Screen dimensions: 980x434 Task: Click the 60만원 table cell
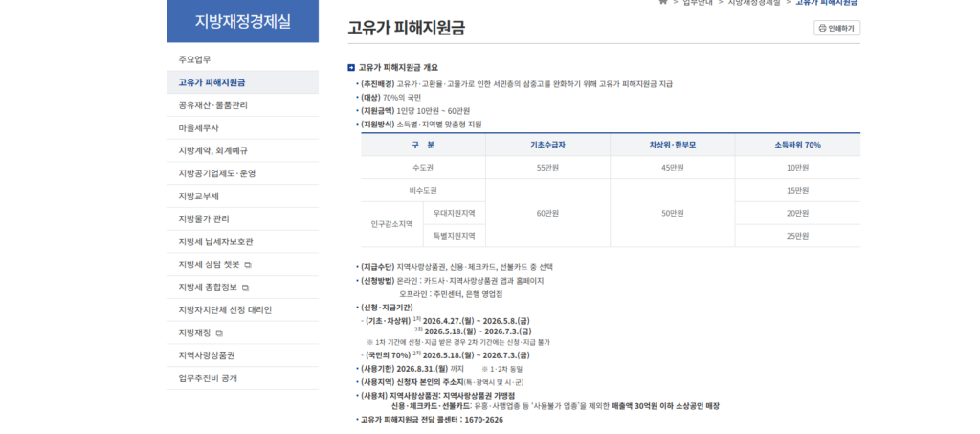[547, 214]
